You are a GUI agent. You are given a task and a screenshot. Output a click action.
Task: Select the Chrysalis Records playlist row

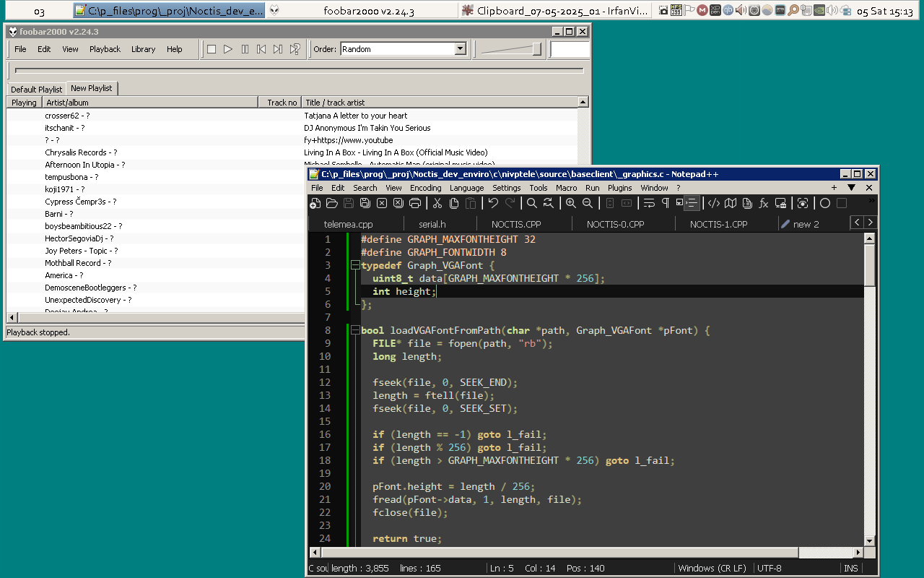[292, 152]
